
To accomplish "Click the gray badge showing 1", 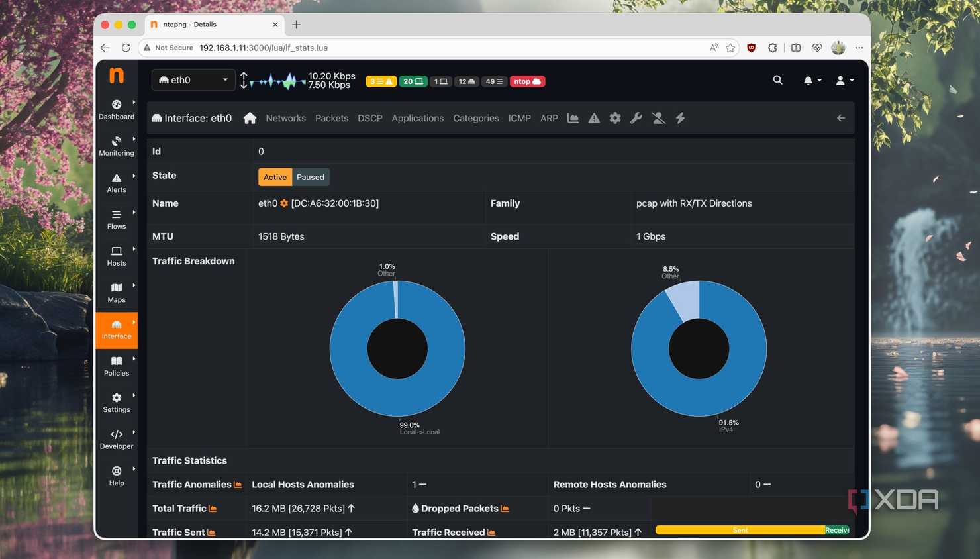I will [x=441, y=81].
